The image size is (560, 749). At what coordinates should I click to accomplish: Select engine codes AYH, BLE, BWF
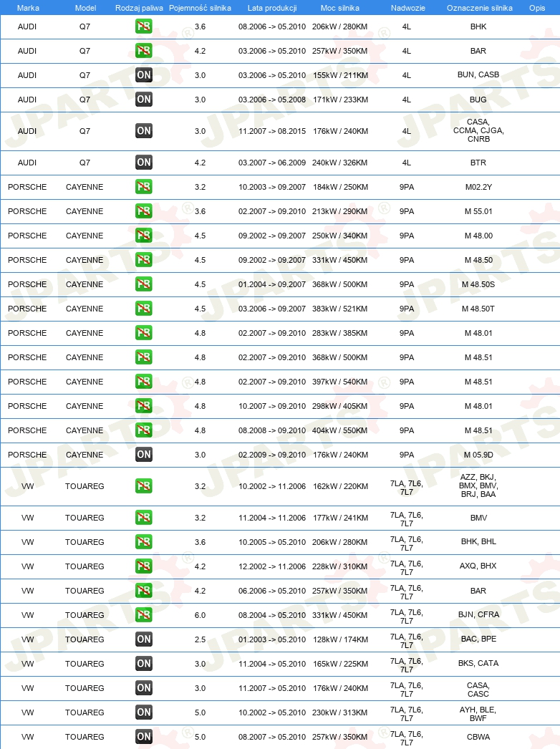click(478, 714)
